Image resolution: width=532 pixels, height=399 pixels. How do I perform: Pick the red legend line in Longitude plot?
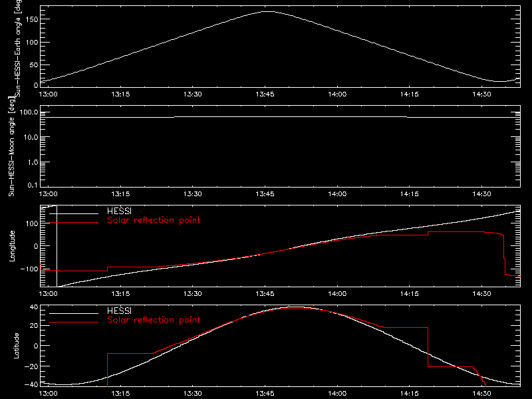pyautogui.click(x=74, y=223)
